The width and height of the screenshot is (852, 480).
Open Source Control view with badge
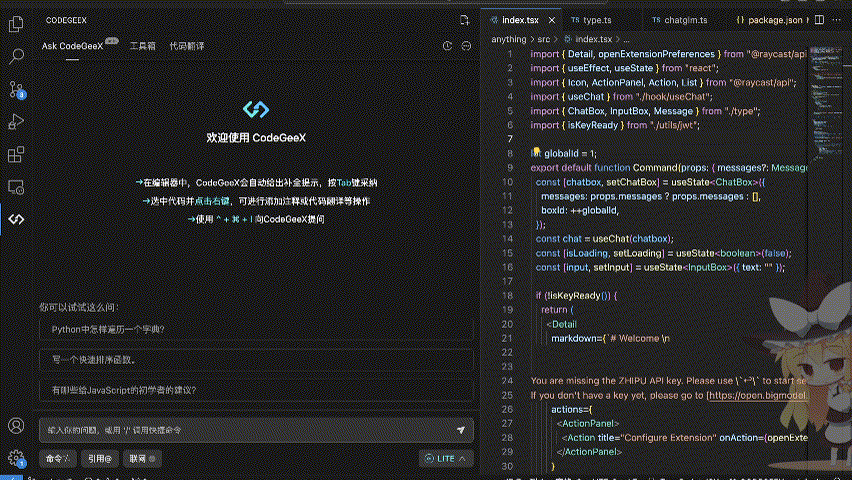(x=16, y=89)
